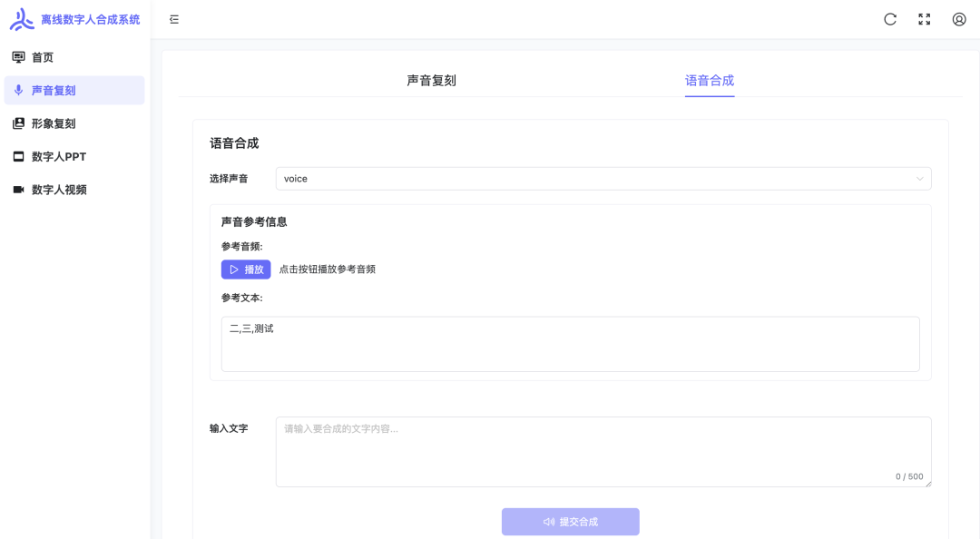980x539 pixels.
Task: Open the user account icon top right
Action: click(958, 19)
